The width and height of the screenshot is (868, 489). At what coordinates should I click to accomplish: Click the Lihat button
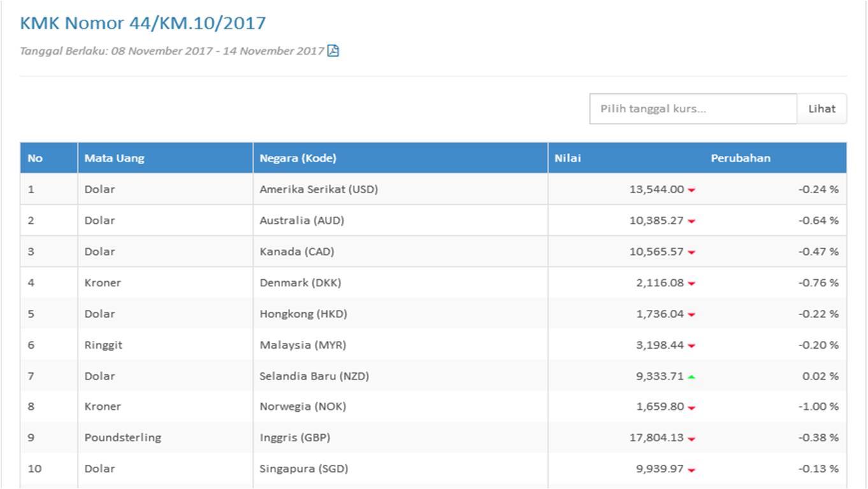point(821,108)
